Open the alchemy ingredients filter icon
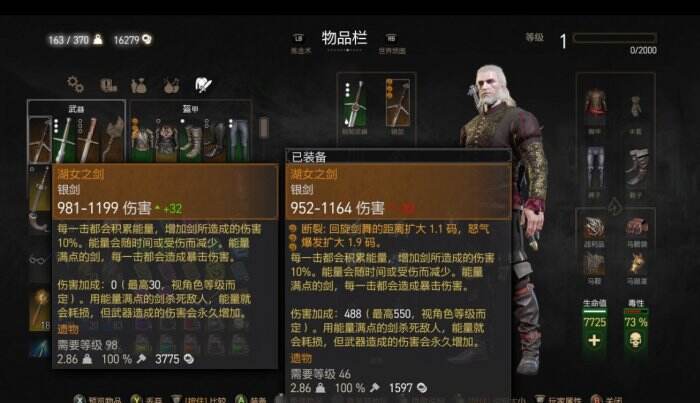This screenshot has height=403, width=700. tap(171, 85)
